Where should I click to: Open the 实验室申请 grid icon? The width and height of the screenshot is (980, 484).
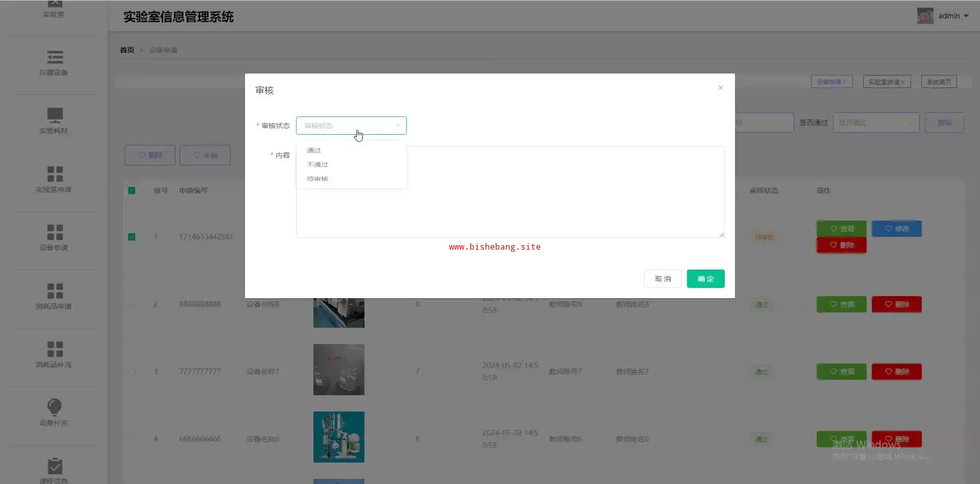pyautogui.click(x=55, y=174)
